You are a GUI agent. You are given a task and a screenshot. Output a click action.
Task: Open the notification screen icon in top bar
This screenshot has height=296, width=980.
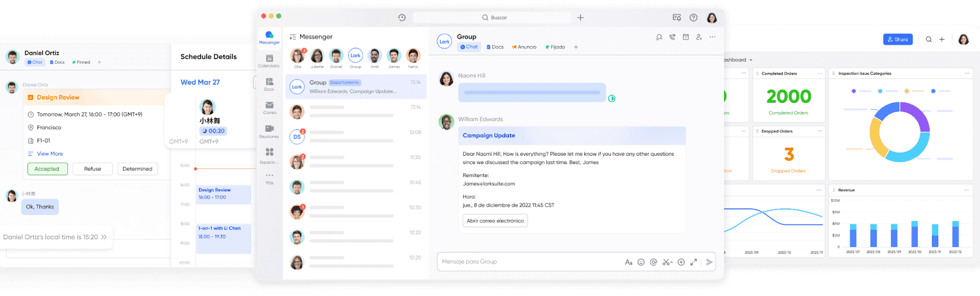677,18
